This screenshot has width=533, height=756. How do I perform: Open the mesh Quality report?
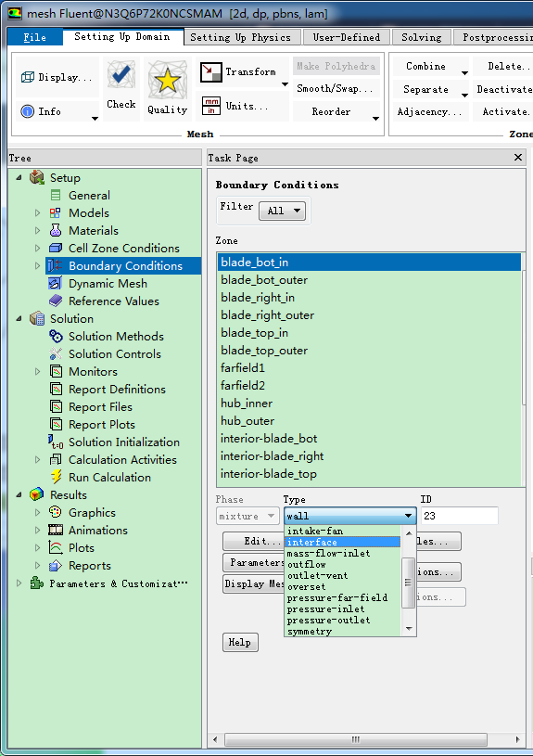[x=167, y=88]
